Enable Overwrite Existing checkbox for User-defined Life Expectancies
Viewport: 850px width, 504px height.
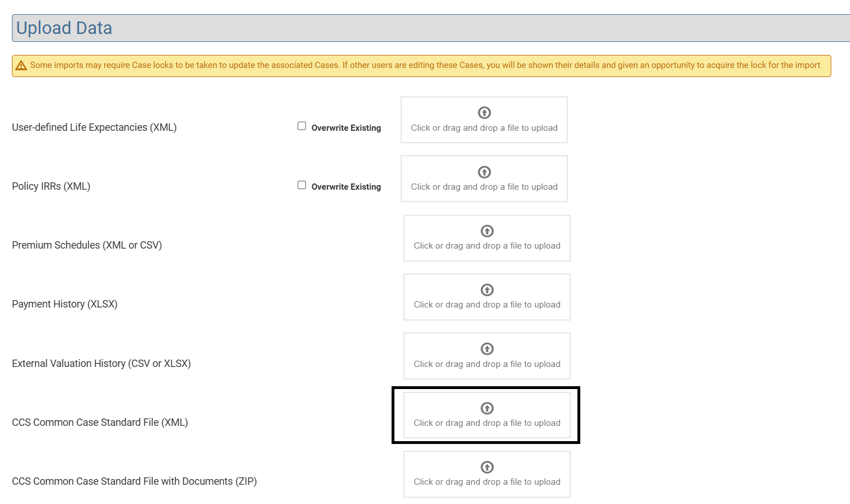[301, 126]
